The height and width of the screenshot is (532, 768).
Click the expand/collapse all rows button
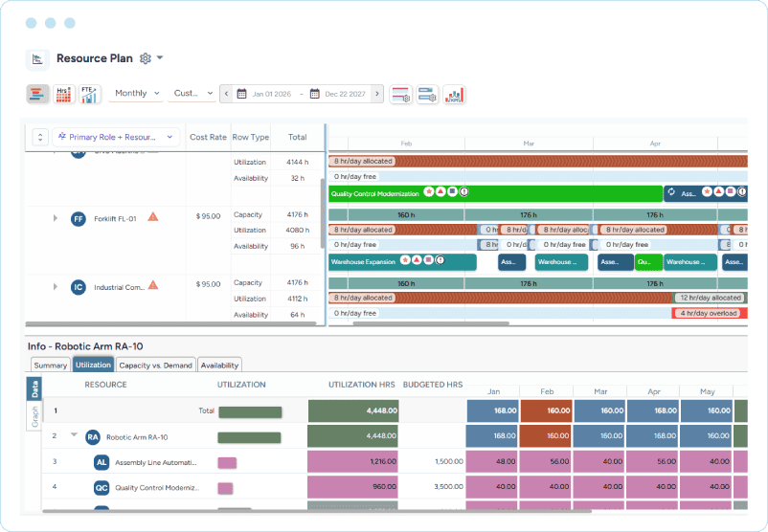tap(40, 137)
